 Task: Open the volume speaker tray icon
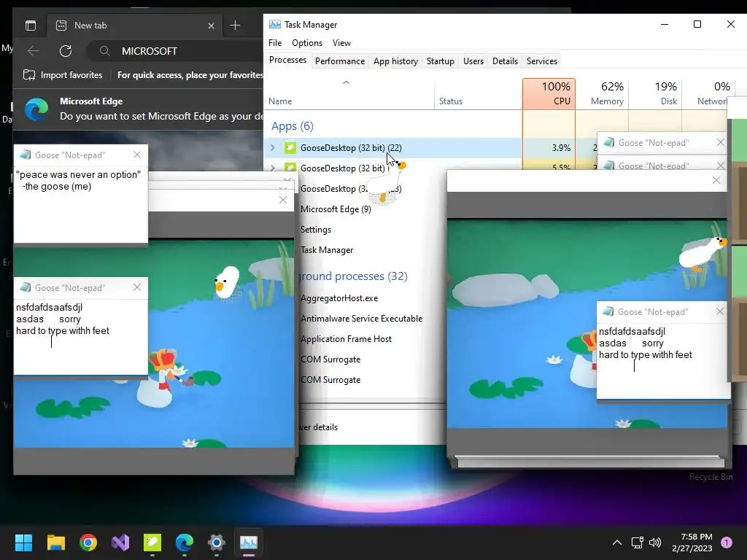point(655,542)
